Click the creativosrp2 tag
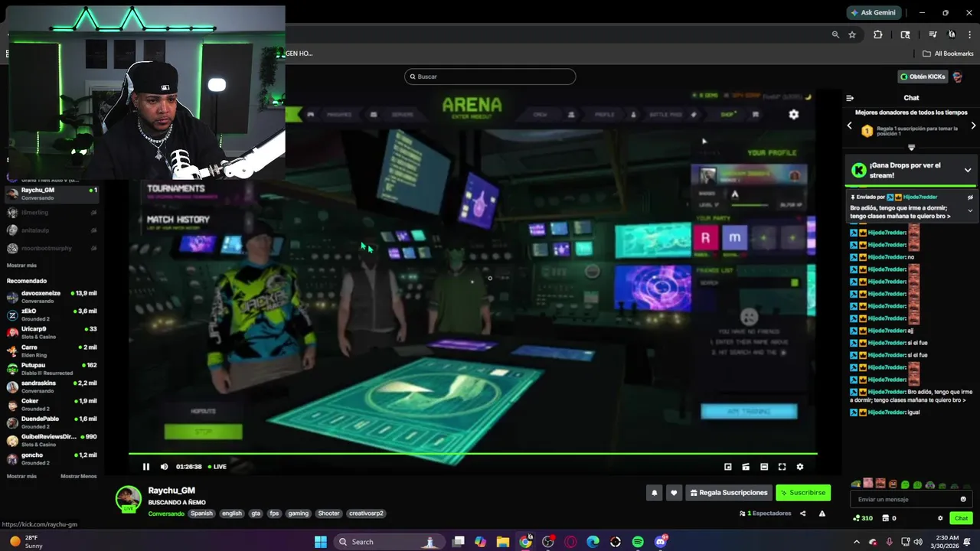This screenshot has height=551, width=980. 366,514
